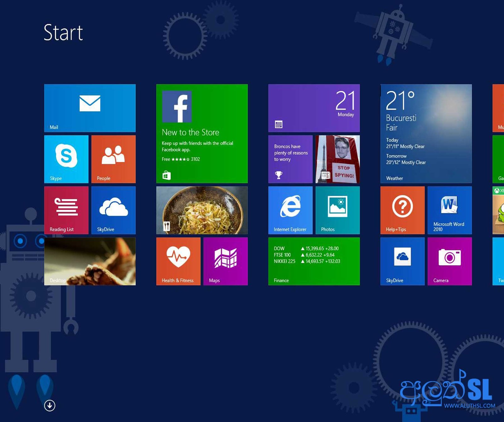Screen dimensions: 504x422
Task: Open the Maps tile
Action: coord(226,261)
